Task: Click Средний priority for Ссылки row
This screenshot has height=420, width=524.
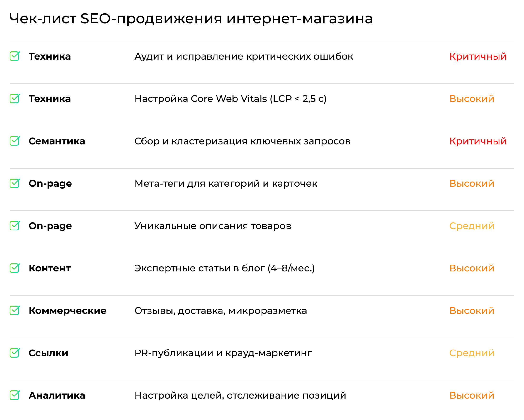Action: [x=472, y=353]
